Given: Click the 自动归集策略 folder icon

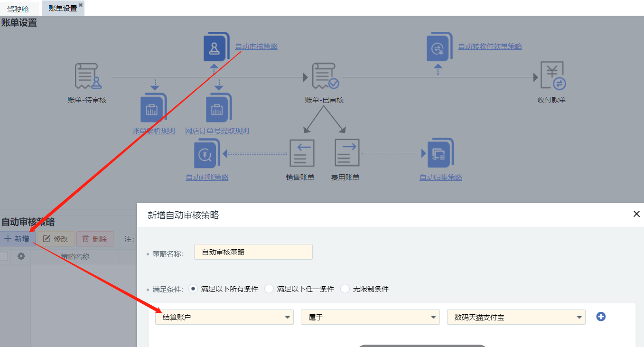Looking at the screenshot, I should pyautogui.click(x=440, y=153).
